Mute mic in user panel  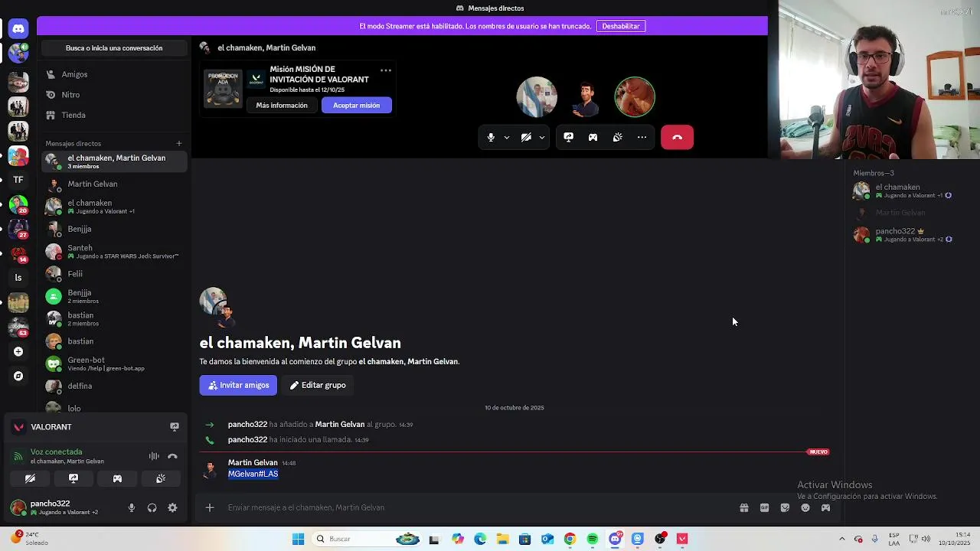pos(132,507)
